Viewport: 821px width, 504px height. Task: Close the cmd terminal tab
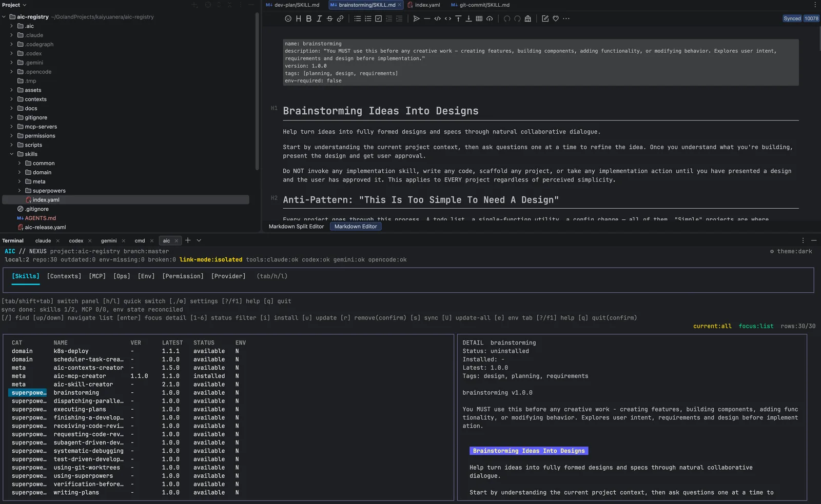click(x=152, y=240)
